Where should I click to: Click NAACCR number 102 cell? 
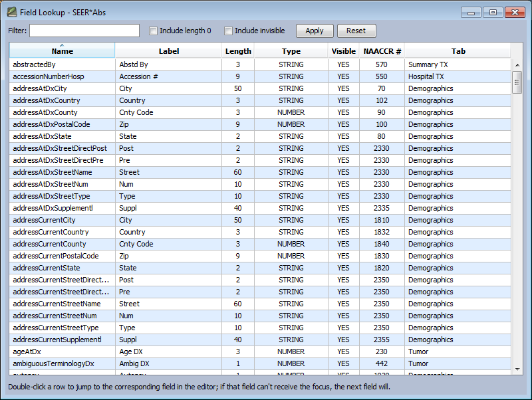pos(382,100)
